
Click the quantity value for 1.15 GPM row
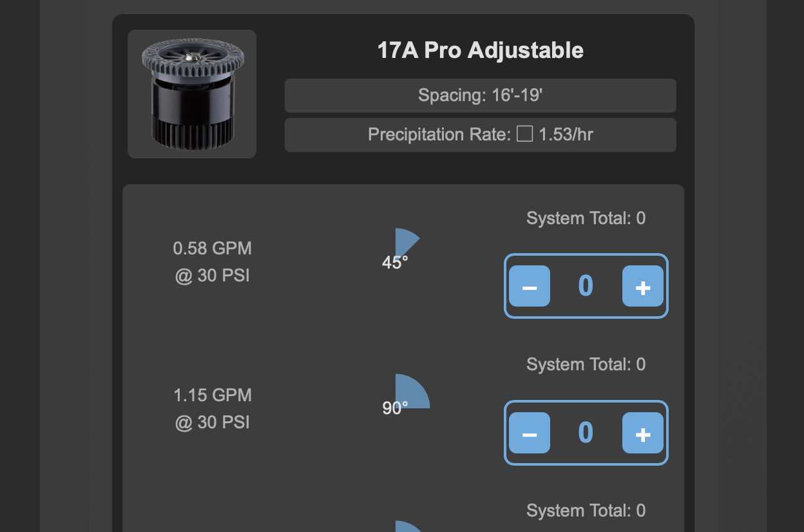[586, 433]
